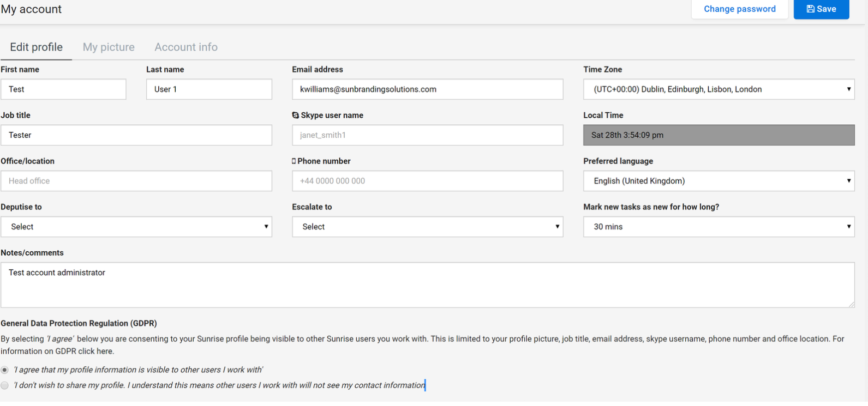
Task: Click the First name input field
Action: coord(63,89)
